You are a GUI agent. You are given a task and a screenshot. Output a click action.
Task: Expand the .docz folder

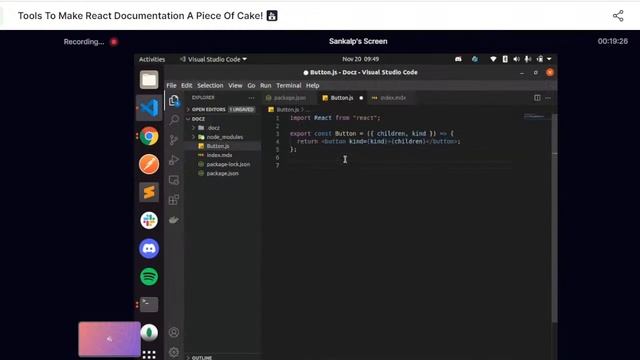pyautogui.click(x=213, y=128)
